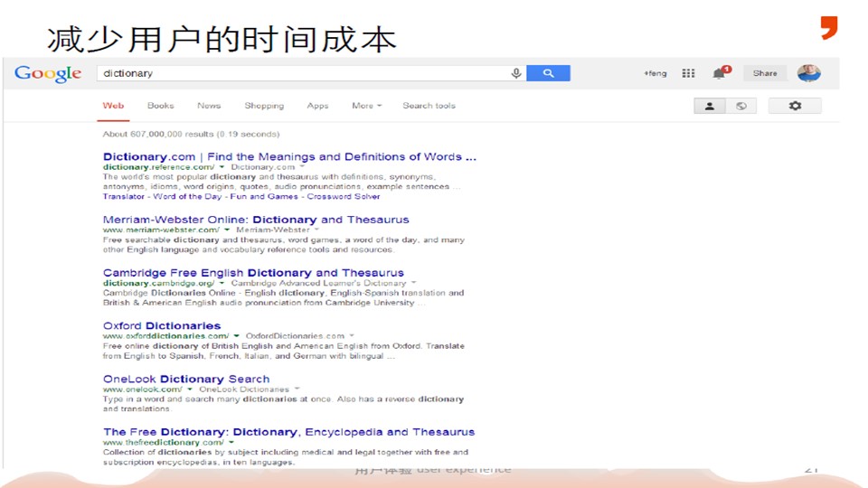Viewport: 868px width, 488px height.
Task: Click the user profile avatar
Action: point(808,73)
